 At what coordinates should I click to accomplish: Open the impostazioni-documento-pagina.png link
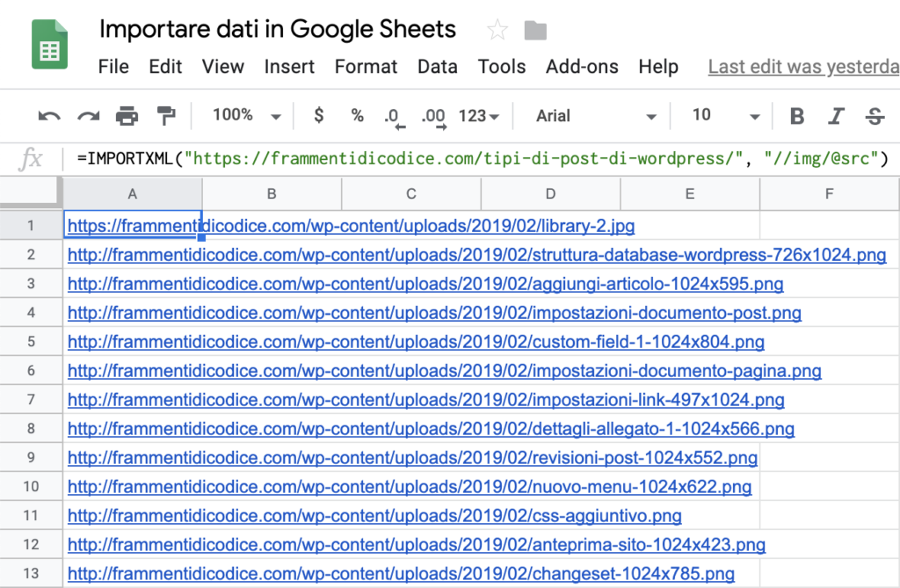pyautogui.click(x=444, y=370)
